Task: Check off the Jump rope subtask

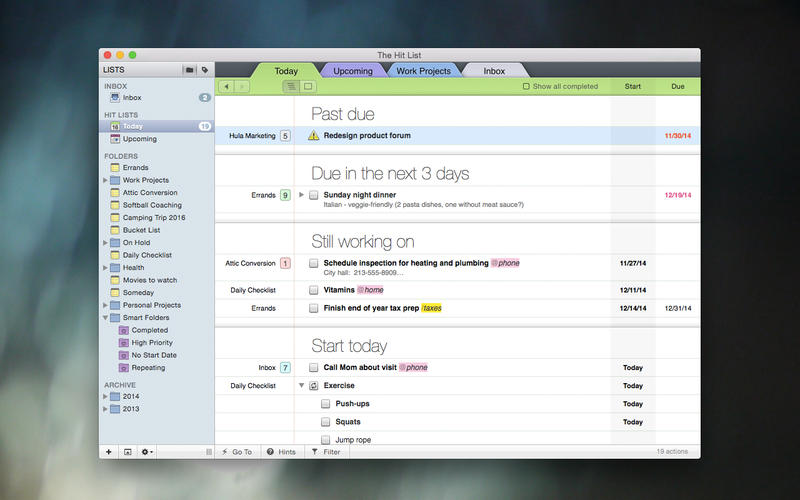Action: pyautogui.click(x=326, y=439)
